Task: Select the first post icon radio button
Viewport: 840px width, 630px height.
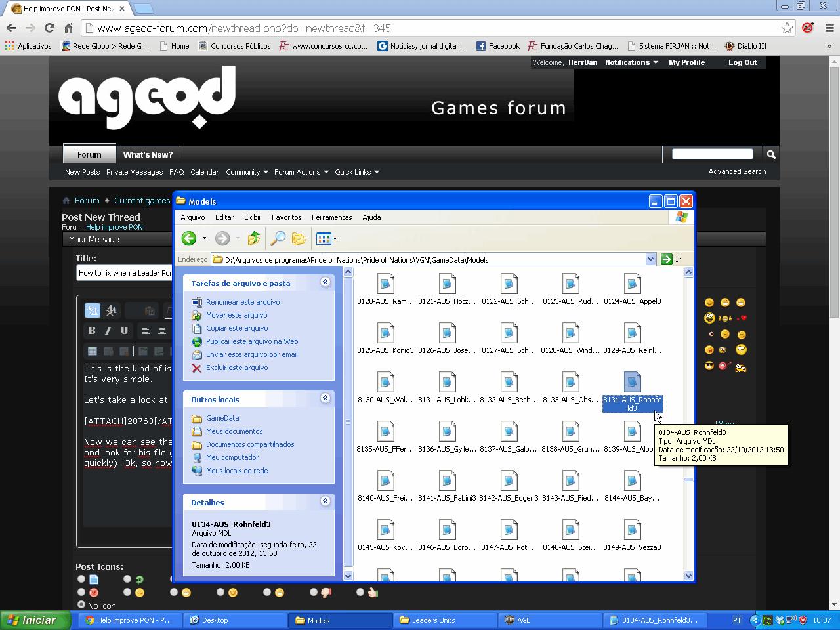Action: [81, 579]
